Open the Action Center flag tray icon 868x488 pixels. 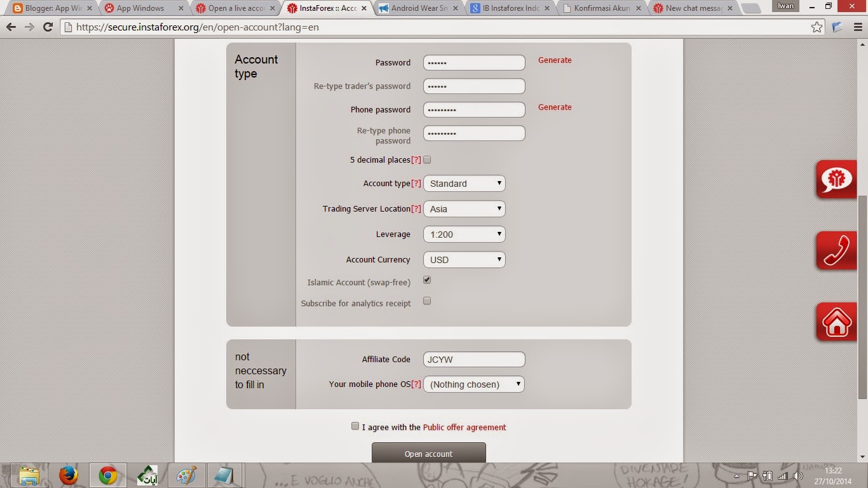coord(752,476)
